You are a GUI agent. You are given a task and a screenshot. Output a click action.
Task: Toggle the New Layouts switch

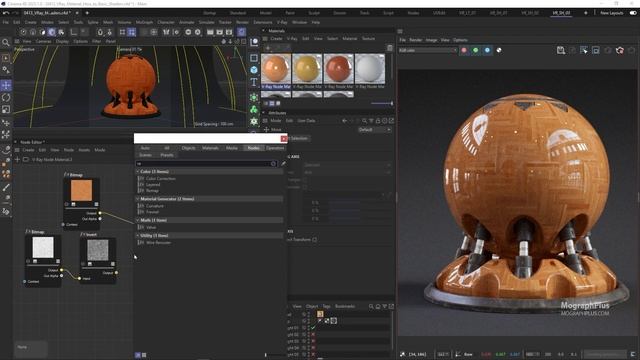pyautogui.click(x=633, y=13)
